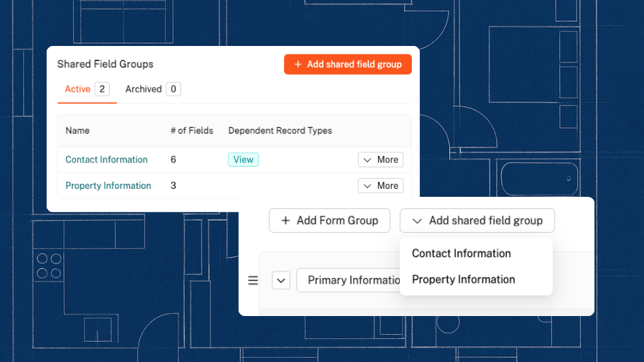The height and width of the screenshot is (362, 644).
Task: Click the Active count badge showing 2
Action: [x=102, y=89]
